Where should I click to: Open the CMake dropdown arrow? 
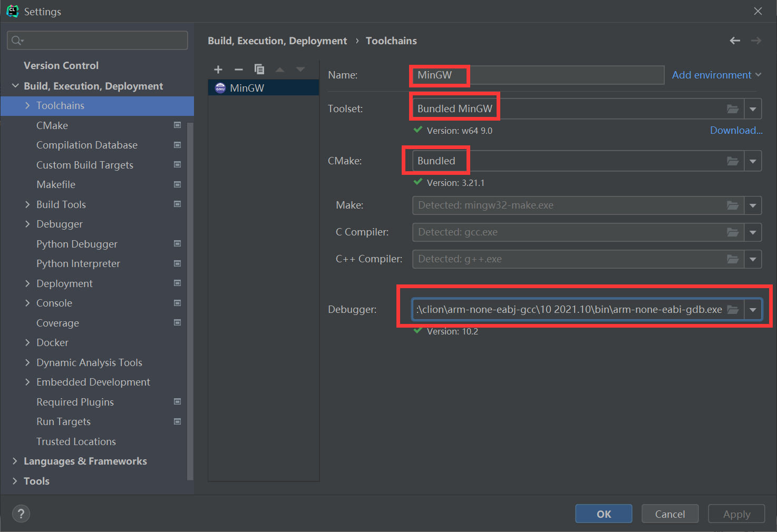(753, 161)
